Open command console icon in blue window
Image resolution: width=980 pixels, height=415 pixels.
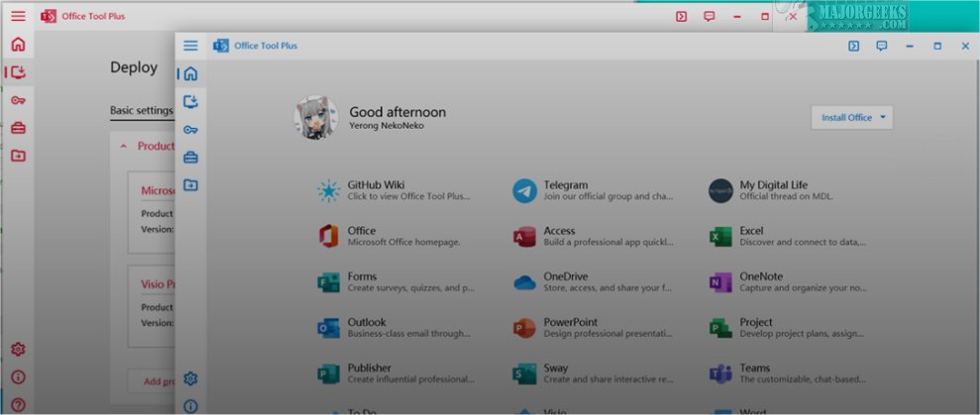[x=854, y=46]
